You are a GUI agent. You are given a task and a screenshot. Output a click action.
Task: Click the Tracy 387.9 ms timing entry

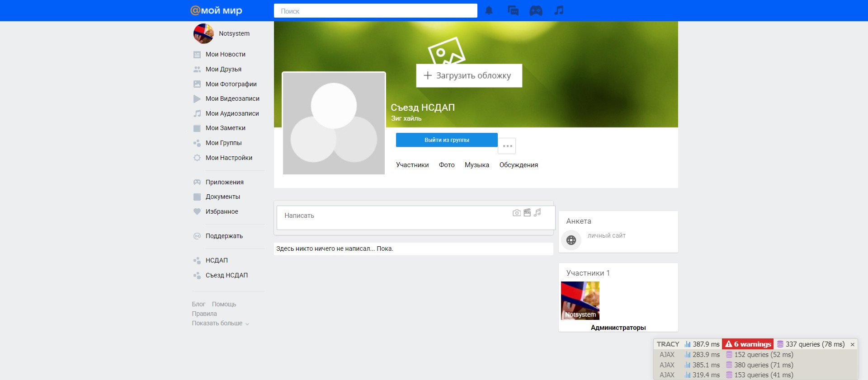pos(702,344)
